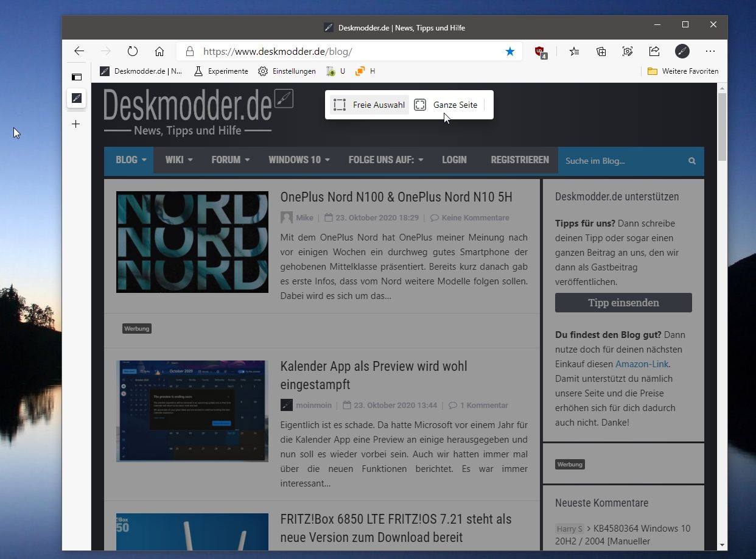Screen dimensions: 756x559
Task: Open the share toolbar icon
Action: (654, 52)
